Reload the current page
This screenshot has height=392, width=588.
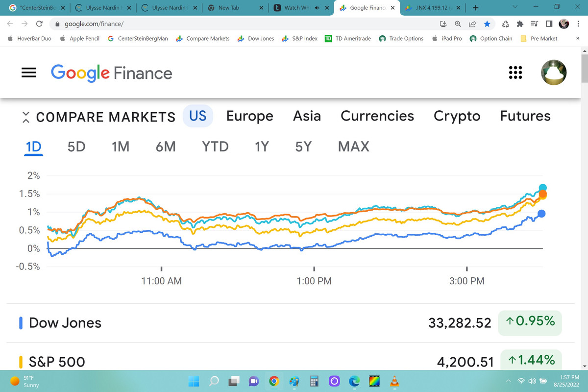pyautogui.click(x=39, y=24)
